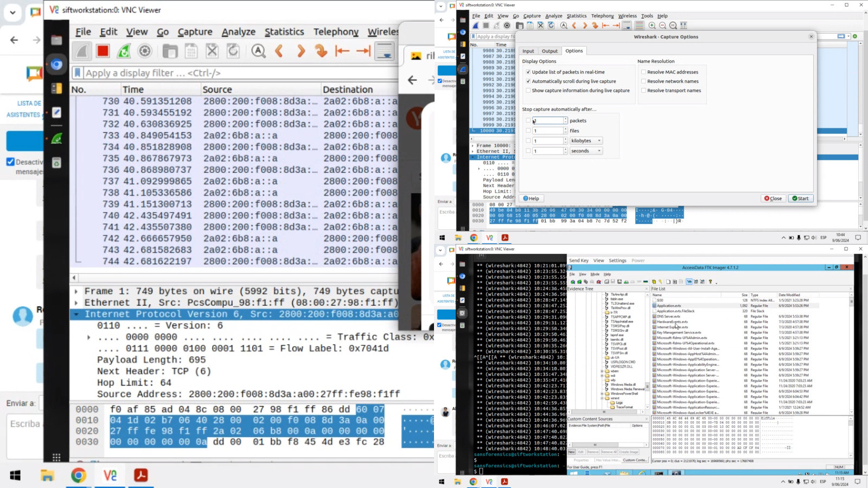
Task: Click filter bookmark icon in large Wireshark
Action: coord(78,73)
